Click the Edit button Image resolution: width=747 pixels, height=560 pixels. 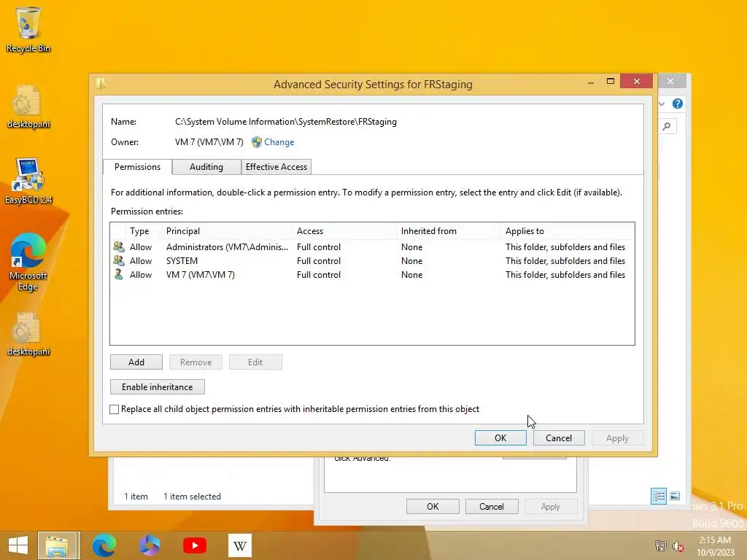[x=255, y=362]
